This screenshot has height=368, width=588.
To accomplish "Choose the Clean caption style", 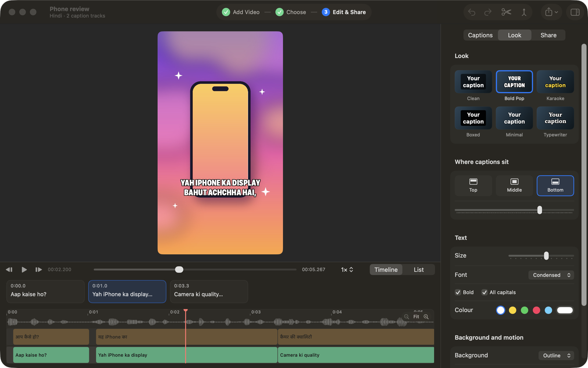I will point(473,82).
